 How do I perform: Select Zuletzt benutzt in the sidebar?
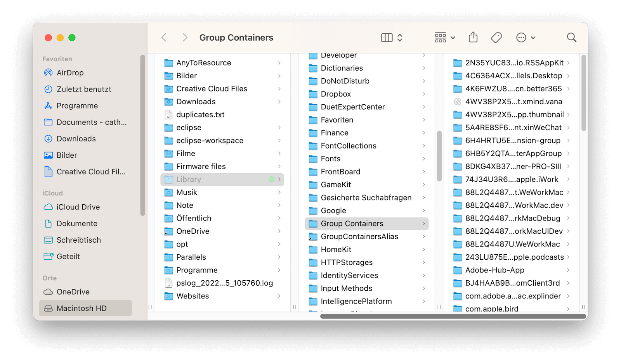pos(85,89)
